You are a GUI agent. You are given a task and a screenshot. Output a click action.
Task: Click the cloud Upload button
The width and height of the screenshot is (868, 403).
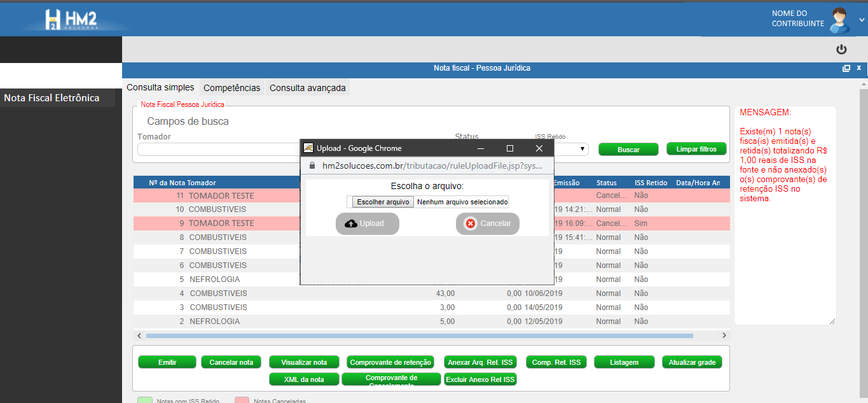coord(367,223)
